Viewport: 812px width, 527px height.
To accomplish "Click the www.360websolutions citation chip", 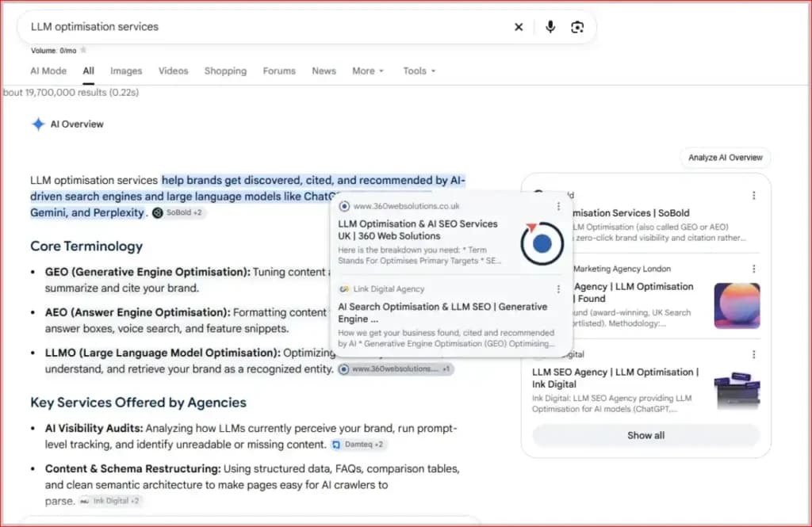I will [x=396, y=369].
